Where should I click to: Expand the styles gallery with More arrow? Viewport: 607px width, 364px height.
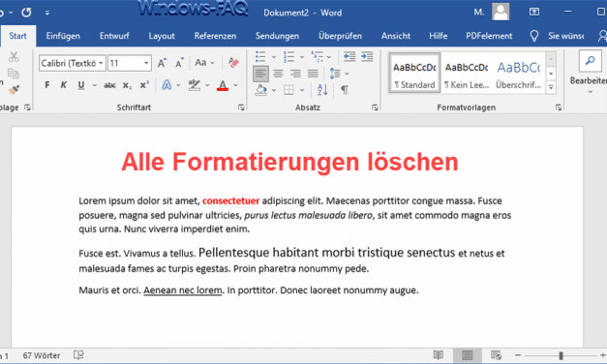[x=551, y=87]
